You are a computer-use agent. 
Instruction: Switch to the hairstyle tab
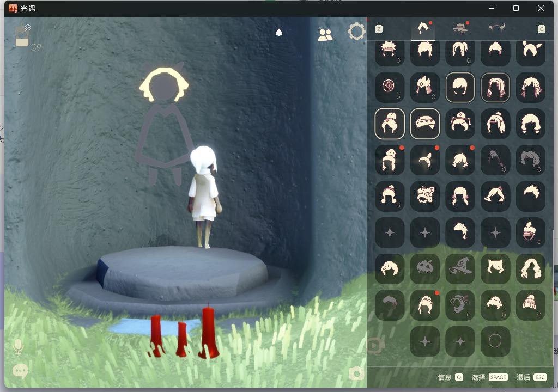click(x=423, y=28)
